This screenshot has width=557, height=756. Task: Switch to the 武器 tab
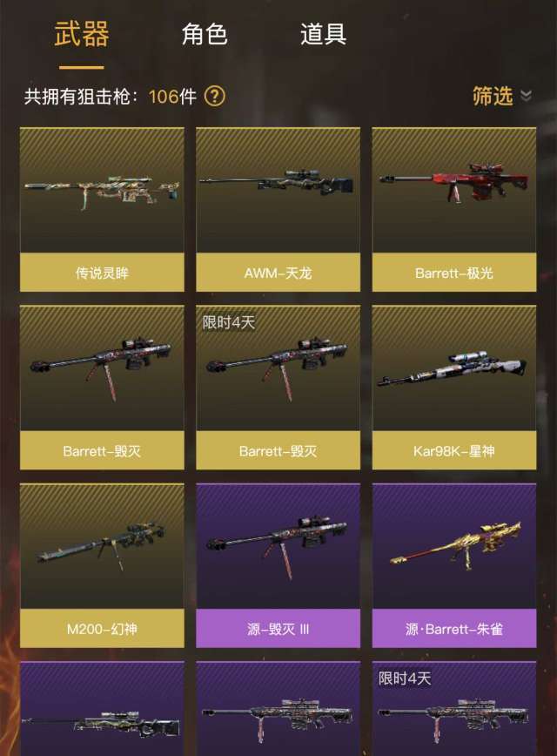82,34
